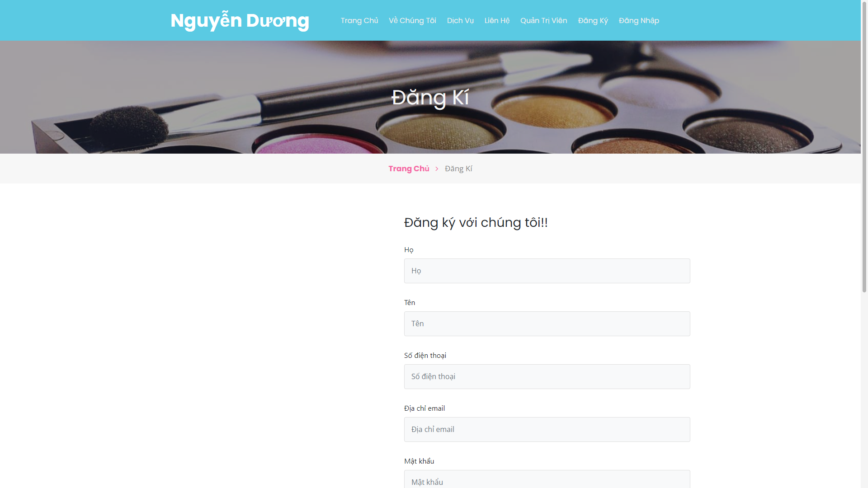Open Quản Trị Viên admin link
Screen dimensions: 868x488
click(543, 21)
